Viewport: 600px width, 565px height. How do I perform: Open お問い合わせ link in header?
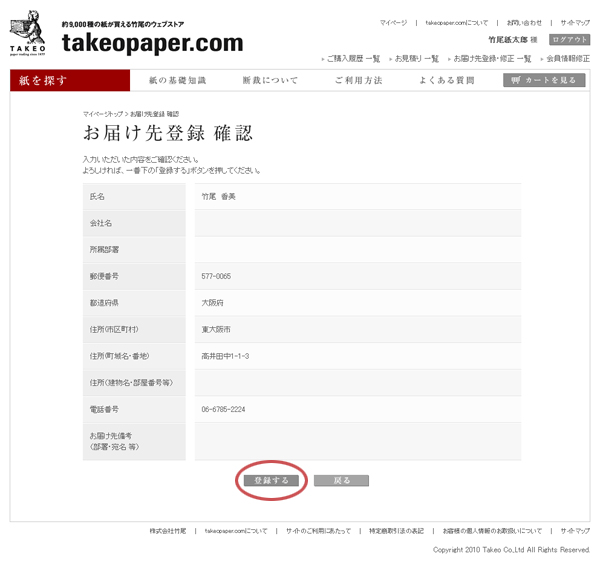524,22
